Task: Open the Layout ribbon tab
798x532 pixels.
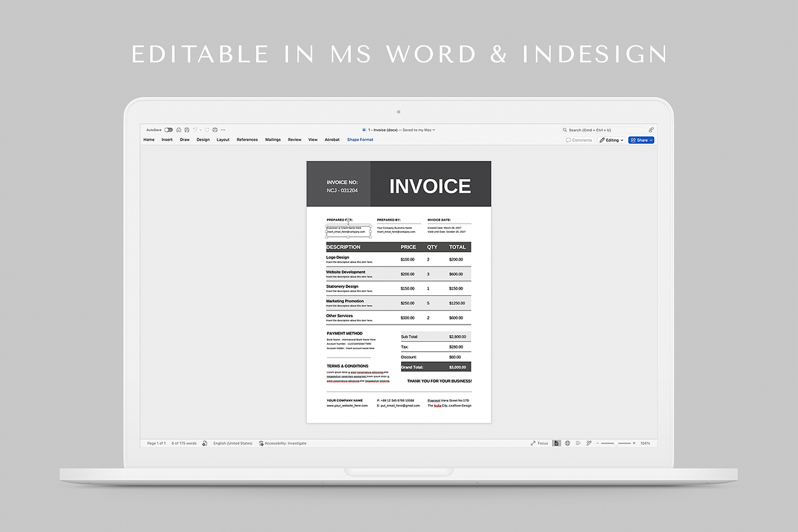Action: [x=223, y=140]
